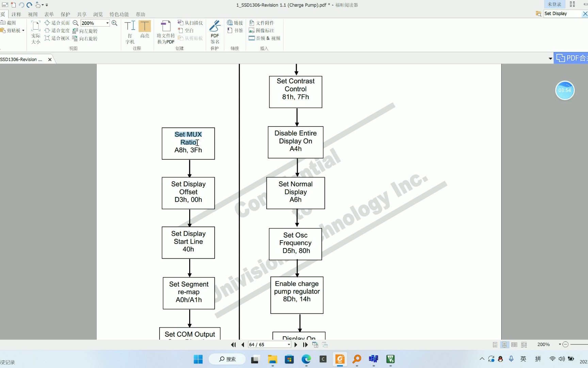This screenshot has width=588, height=368.
Task: Insert a 链接 link
Action: [235, 23]
